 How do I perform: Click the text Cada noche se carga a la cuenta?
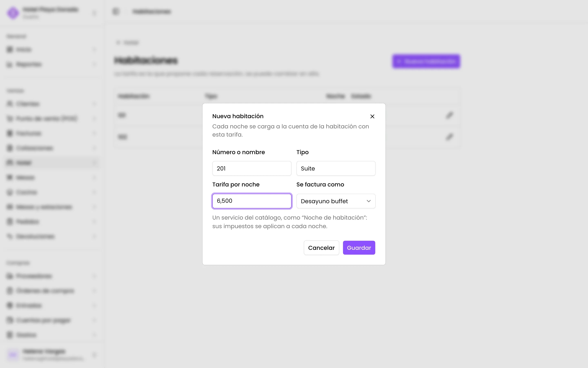(x=291, y=130)
